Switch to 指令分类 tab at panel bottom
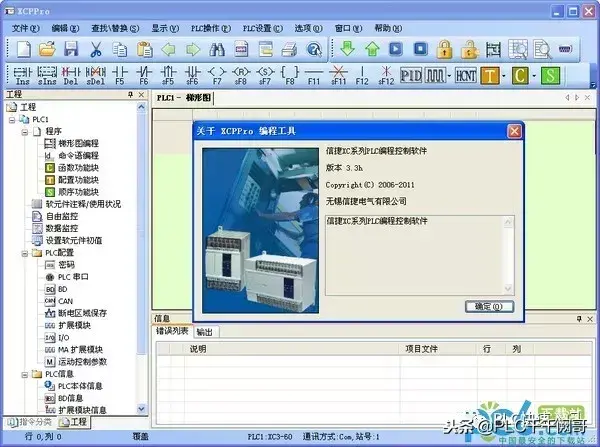Screen dimensions: 600x447 coord(30,422)
